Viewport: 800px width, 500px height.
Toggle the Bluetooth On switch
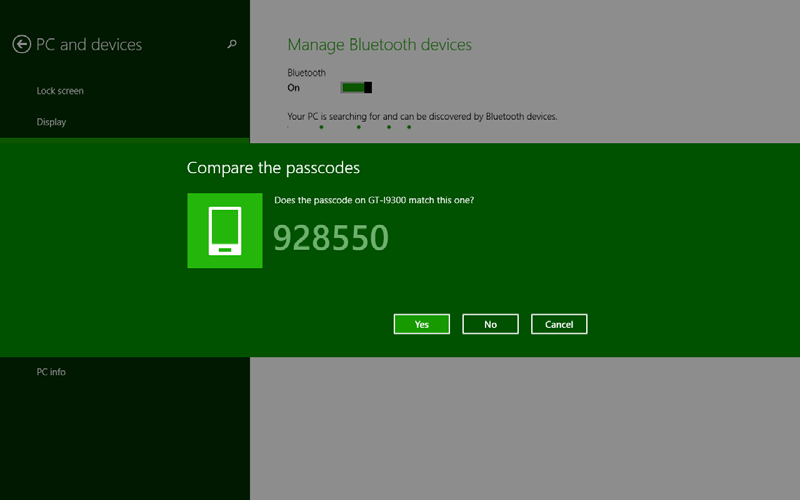(x=356, y=88)
